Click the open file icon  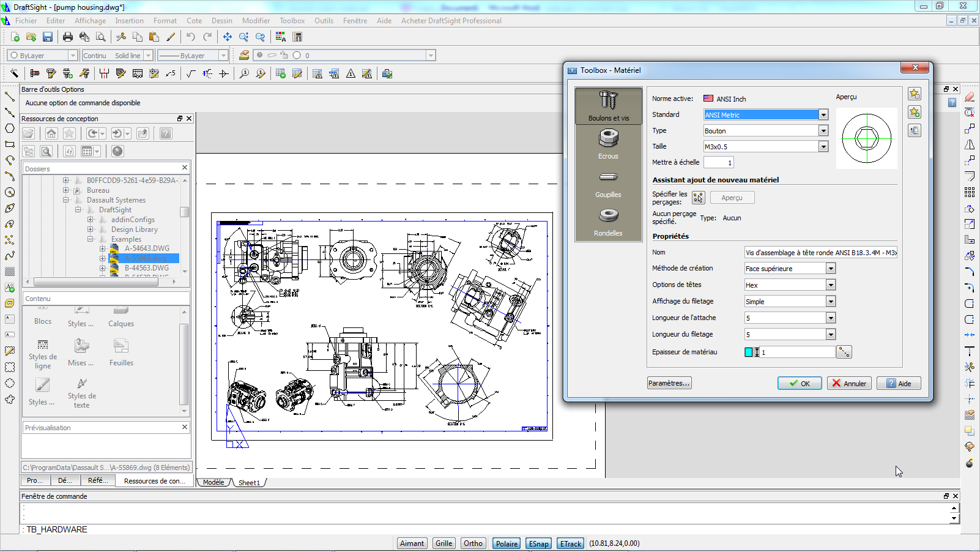(31, 37)
